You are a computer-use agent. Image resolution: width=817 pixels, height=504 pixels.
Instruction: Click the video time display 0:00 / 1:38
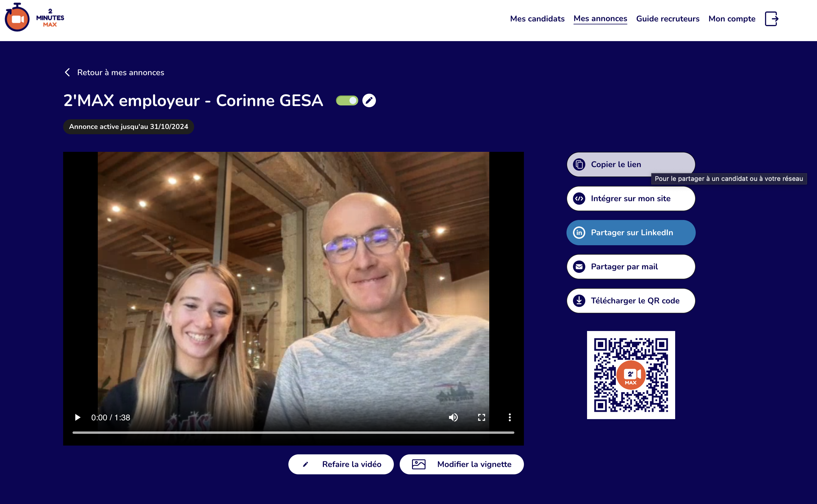(111, 417)
